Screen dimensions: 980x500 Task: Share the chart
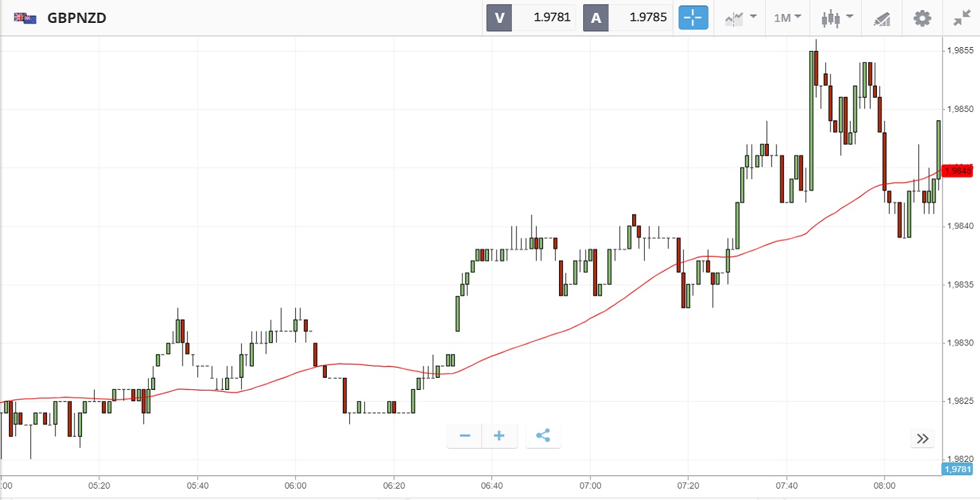(543, 436)
